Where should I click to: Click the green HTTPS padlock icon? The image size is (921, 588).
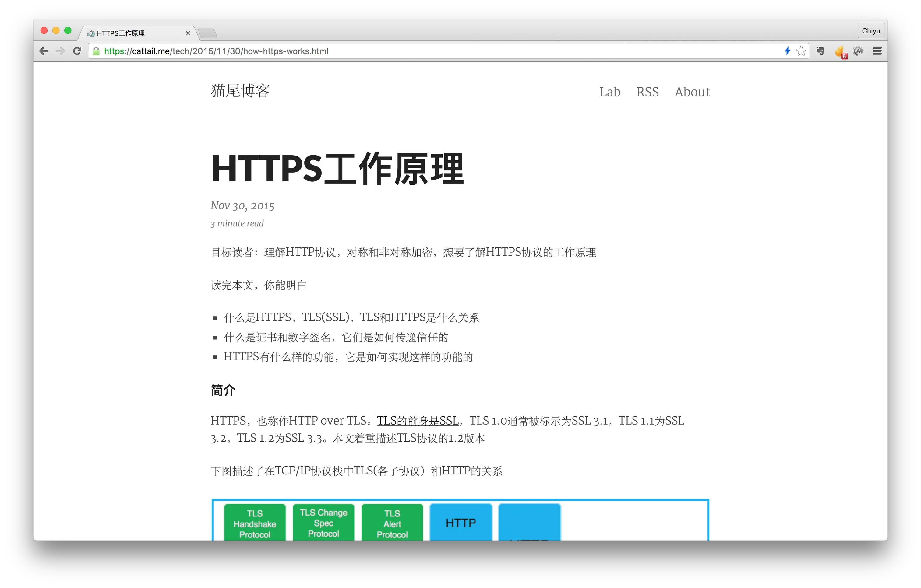click(96, 51)
